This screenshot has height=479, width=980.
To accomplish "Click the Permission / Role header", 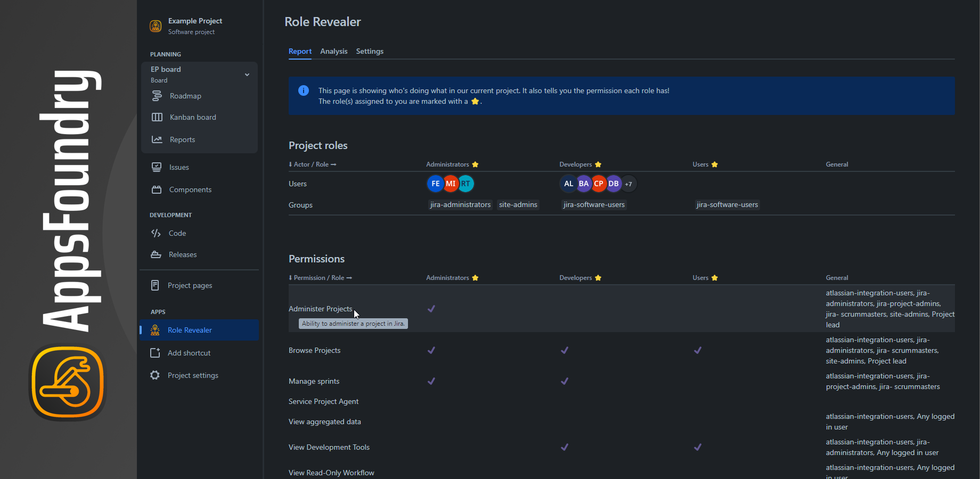I will coord(321,278).
